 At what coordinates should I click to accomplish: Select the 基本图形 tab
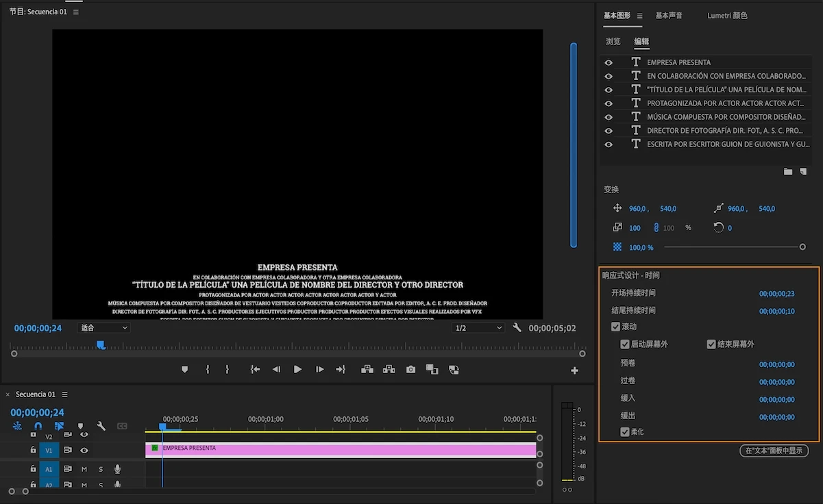point(617,16)
